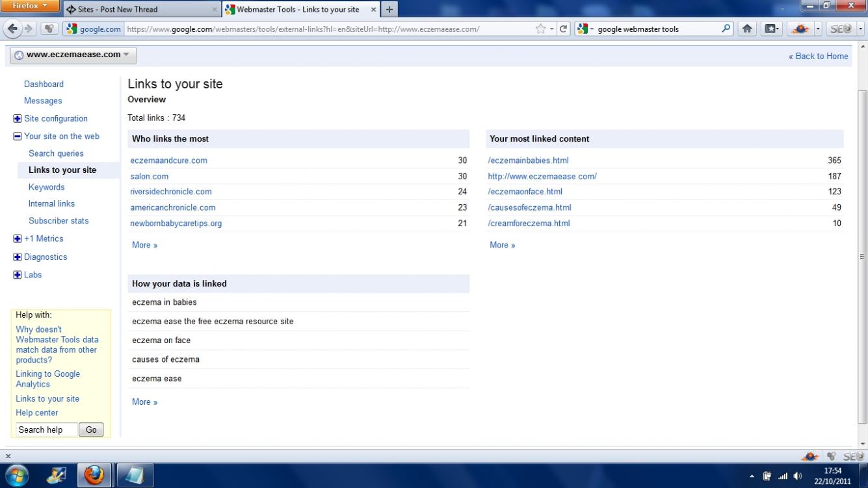Click the browser Back arrow button

[x=13, y=29]
